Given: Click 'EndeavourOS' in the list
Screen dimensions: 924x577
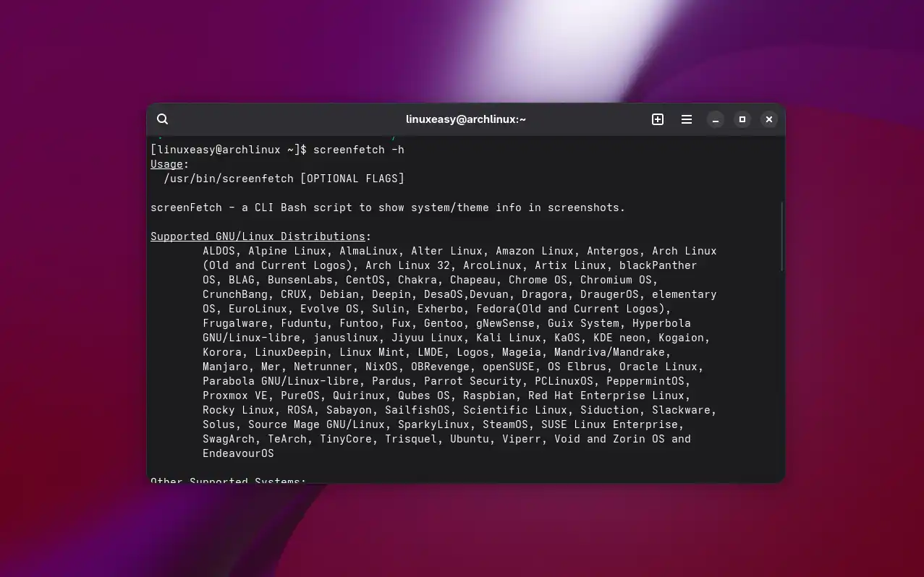Looking at the screenshot, I should tap(238, 453).
